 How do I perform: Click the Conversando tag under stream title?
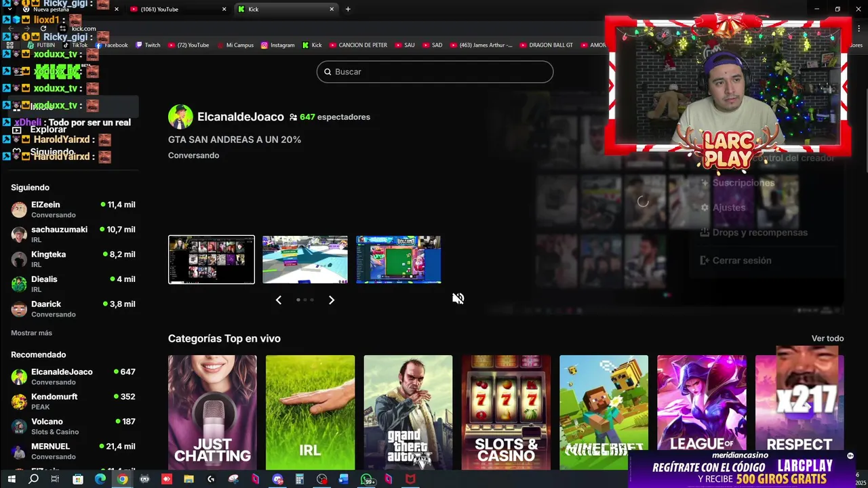point(193,155)
